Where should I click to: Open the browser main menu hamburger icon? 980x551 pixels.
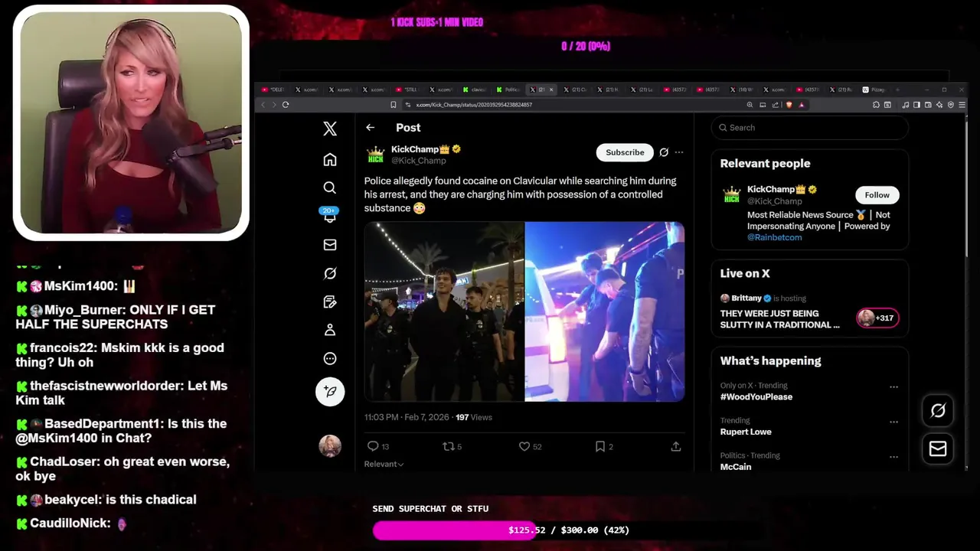tap(962, 105)
